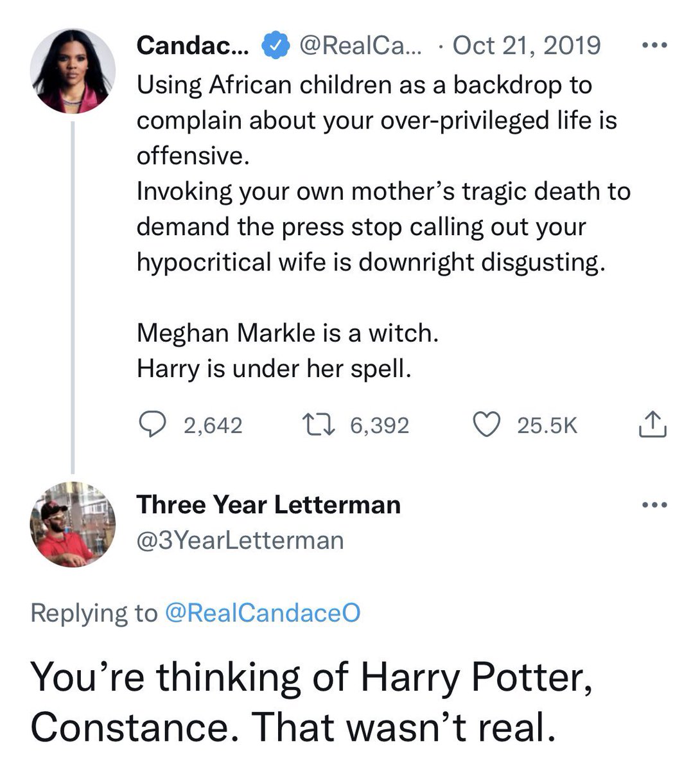Viewport: 700px width, 771px height.
Task: Like the tweet with the heart icon
Action: click(486, 425)
